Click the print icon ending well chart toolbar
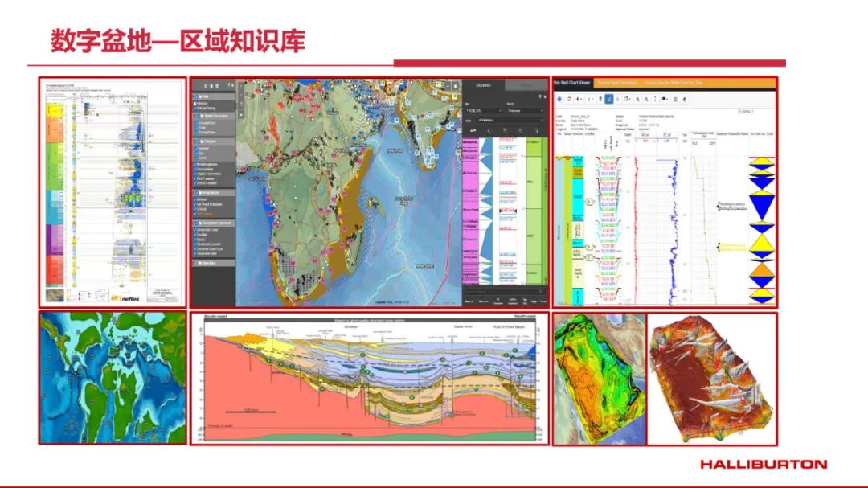The height and width of the screenshot is (488, 868). tap(684, 99)
